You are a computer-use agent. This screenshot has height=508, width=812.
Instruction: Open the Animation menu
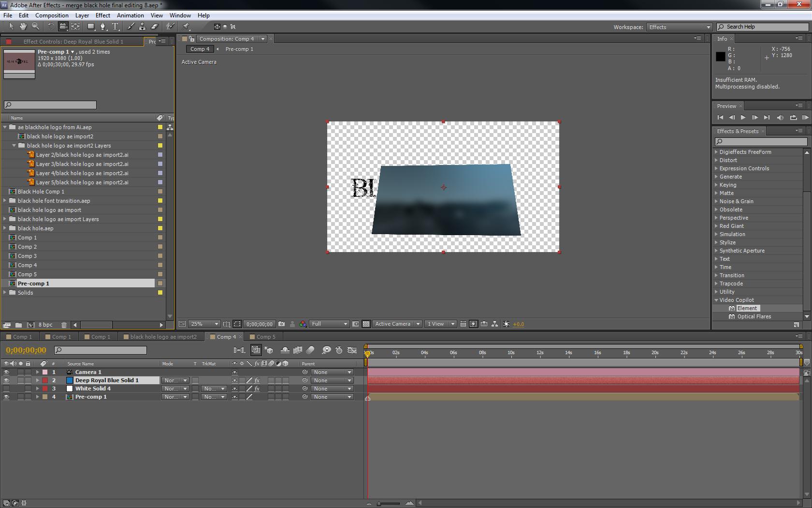(x=130, y=15)
